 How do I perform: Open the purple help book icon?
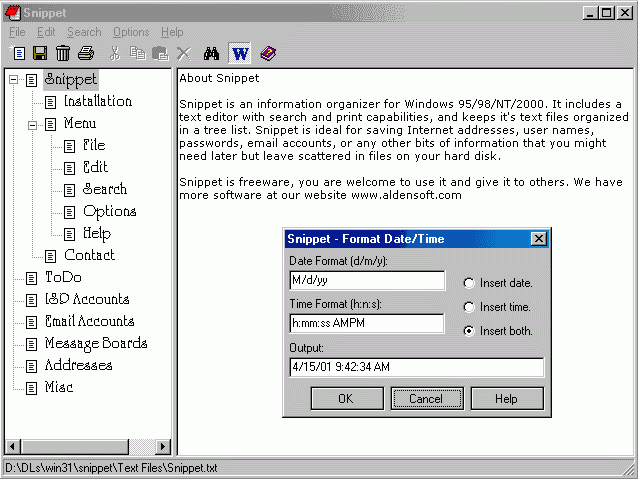(267, 53)
